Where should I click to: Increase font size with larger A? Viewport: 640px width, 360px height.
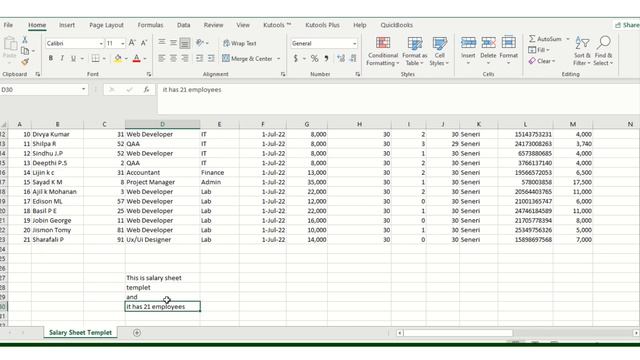(x=132, y=43)
